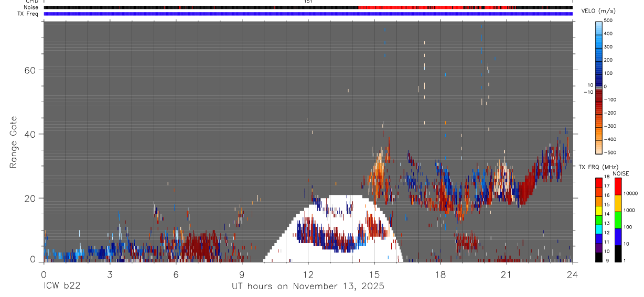The image size is (644, 297).
Task: Click the "Noise" row label at the top
Action: 31,7
